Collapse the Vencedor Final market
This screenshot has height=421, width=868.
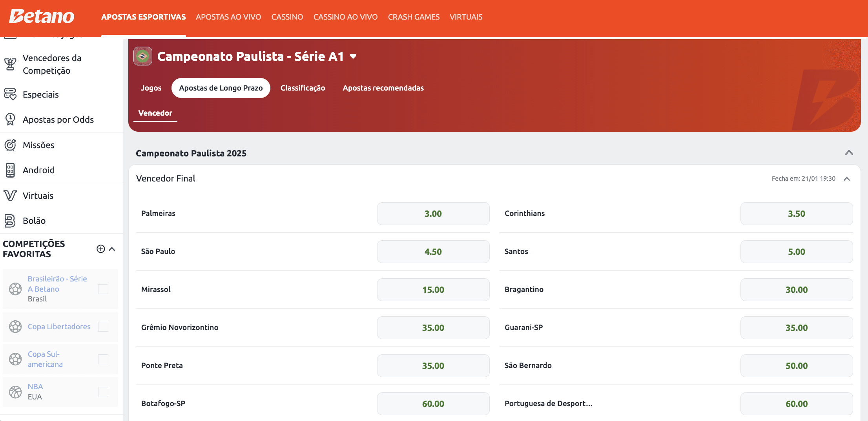[847, 179]
